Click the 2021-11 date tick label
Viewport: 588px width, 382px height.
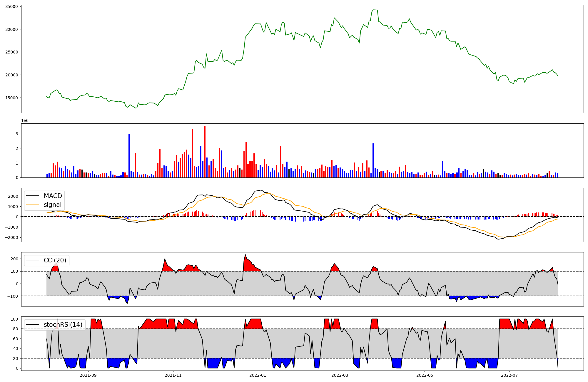(x=173, y=375)
